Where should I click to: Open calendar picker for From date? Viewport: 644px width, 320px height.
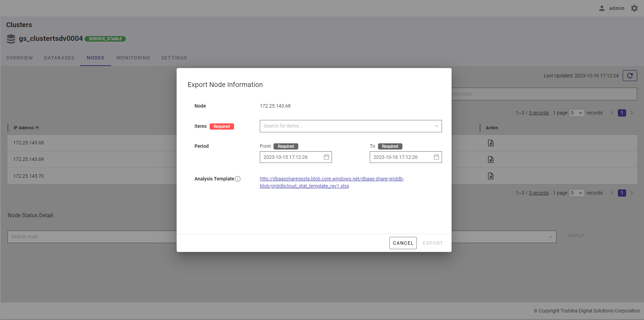(326, 157)
